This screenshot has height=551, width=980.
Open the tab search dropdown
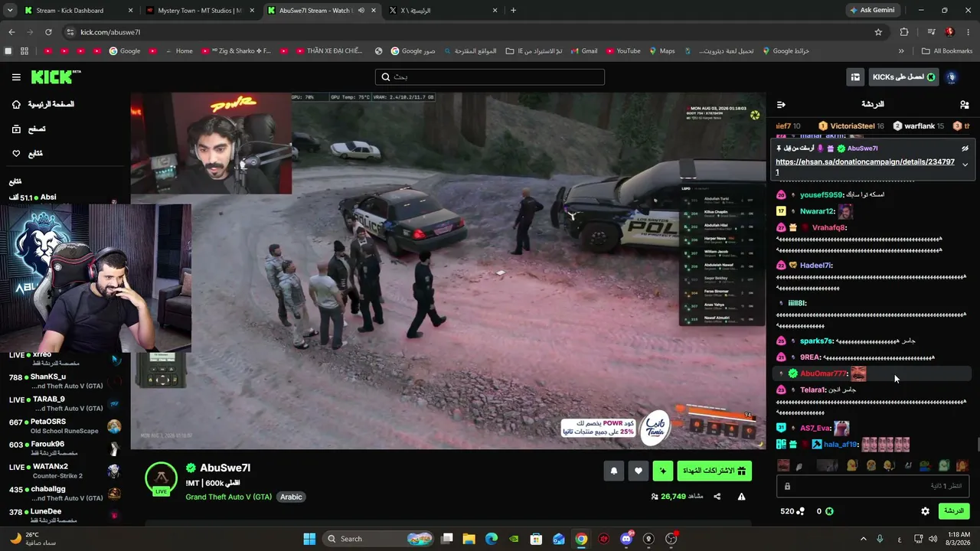pos(9,11)
